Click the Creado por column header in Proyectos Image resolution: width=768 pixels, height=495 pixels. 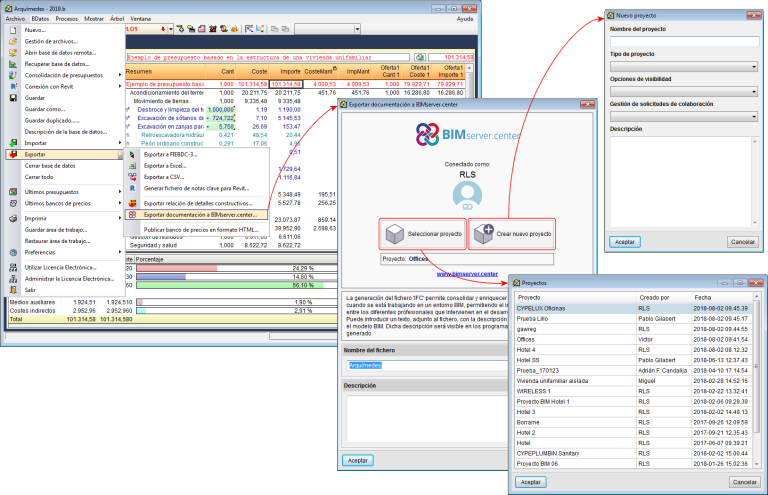[x=664, y=298]
